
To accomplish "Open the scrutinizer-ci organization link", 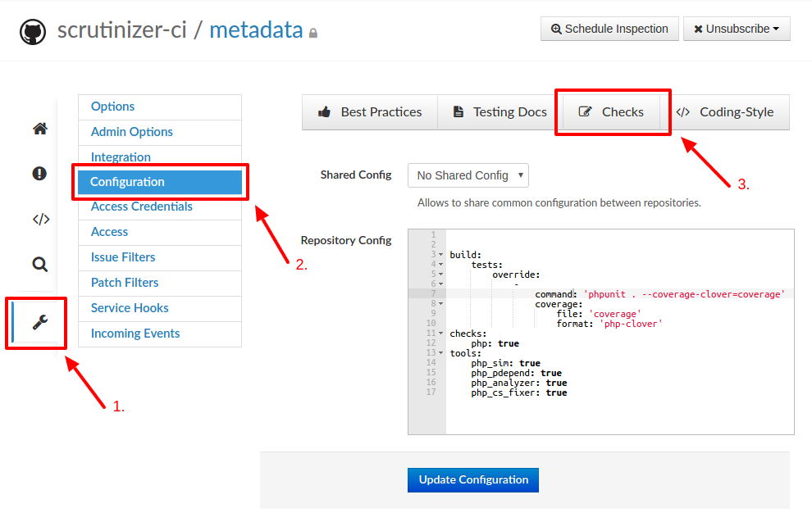I will point(121,30).
